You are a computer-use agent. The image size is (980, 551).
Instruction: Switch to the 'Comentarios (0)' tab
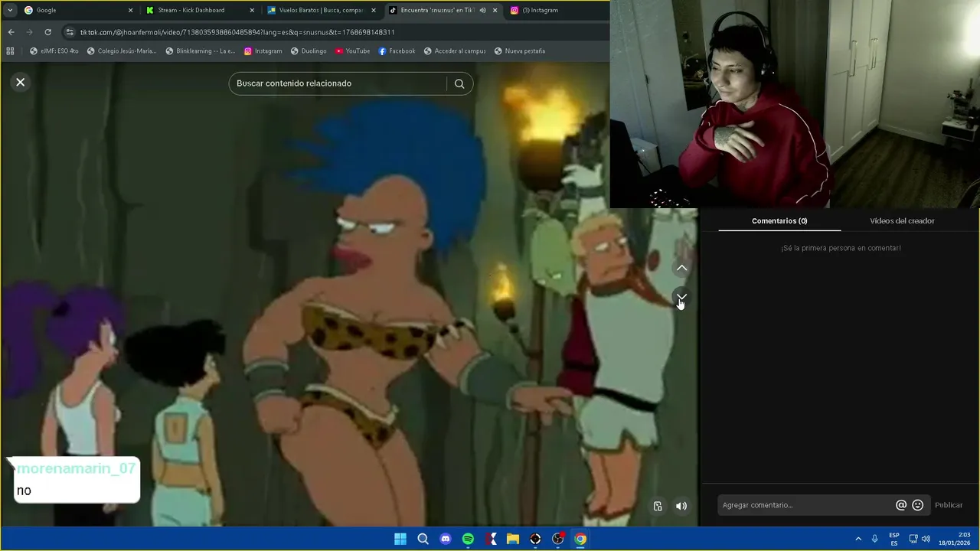pos(779,221)
